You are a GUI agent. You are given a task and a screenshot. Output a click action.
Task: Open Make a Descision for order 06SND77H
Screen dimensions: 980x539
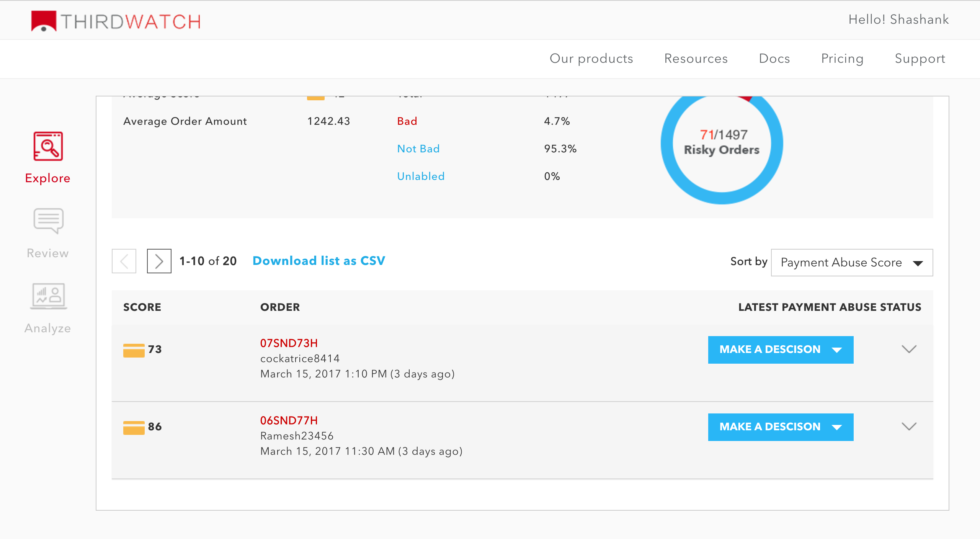(x=780, y=427)
